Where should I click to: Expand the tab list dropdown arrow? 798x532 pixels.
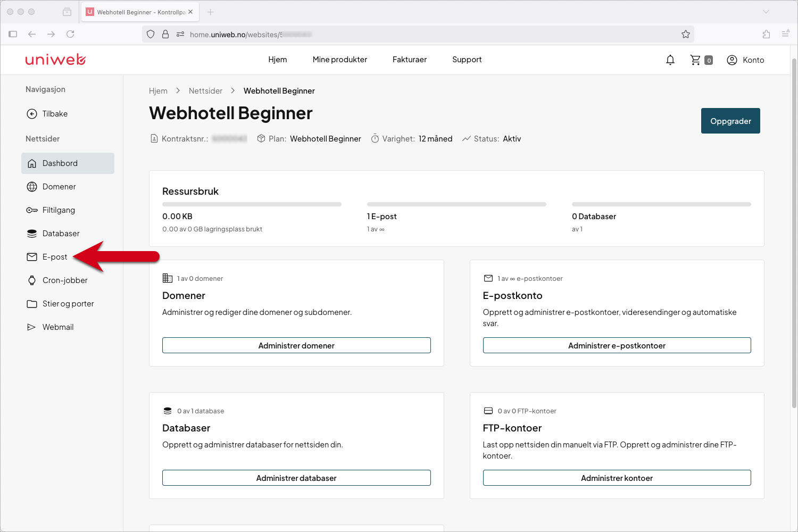tap(766, 12)
